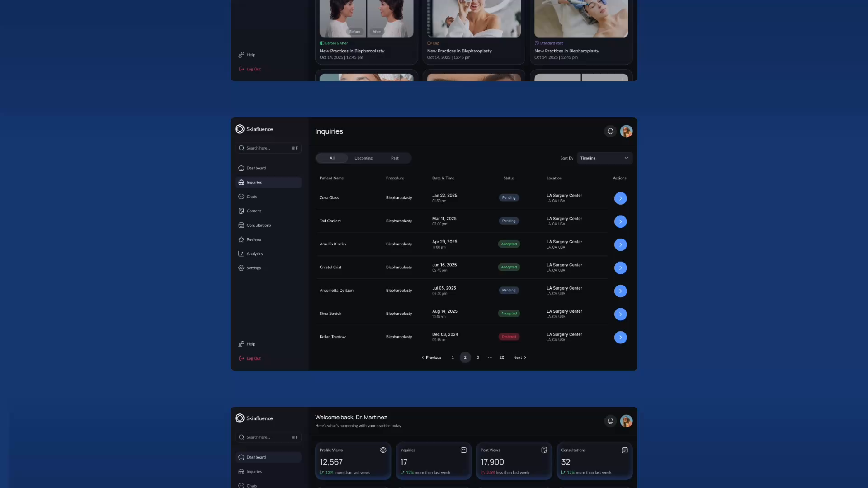Click Log Out in the sidebar
Screen dimensions: 868x488
click(250, 358)
